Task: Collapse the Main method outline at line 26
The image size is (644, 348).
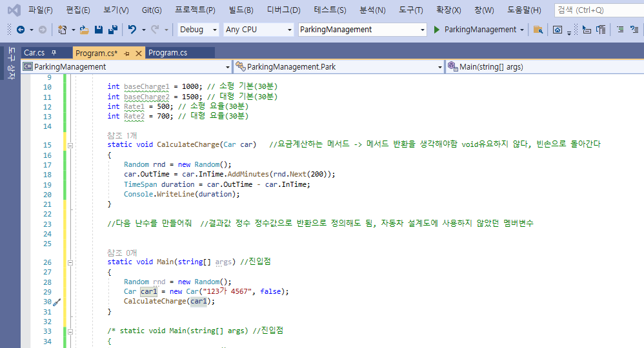Action: point(70,263)
